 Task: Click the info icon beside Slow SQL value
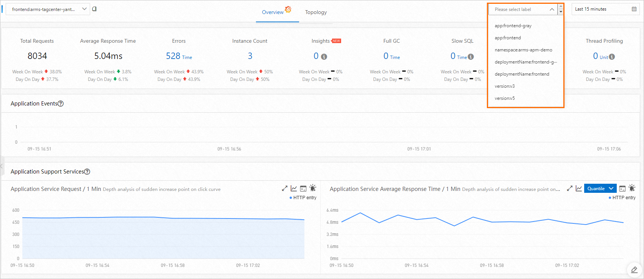[x=471, y=57]
